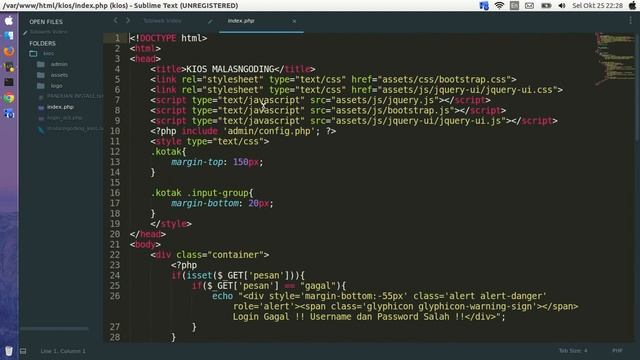Viewport: 640px width, 360px height.
Task: Launch Google Chrome from the dock
Action: coord(9,98)
